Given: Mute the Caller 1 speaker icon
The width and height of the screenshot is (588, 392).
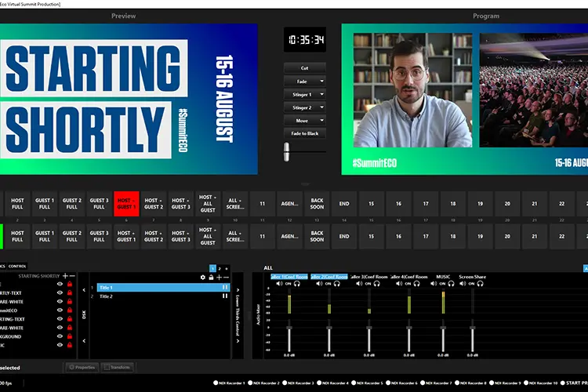Looking at the screenshot, I should tap(279, 284).
